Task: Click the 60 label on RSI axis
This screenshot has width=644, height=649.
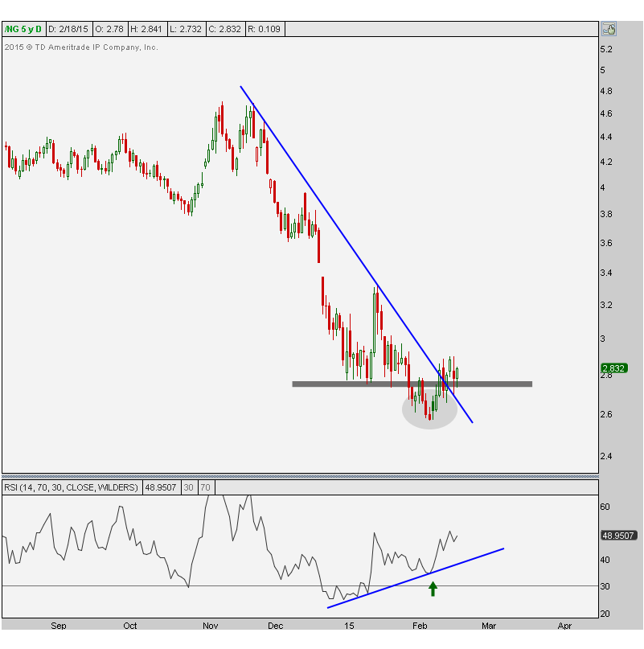Action: click(605, 507)
